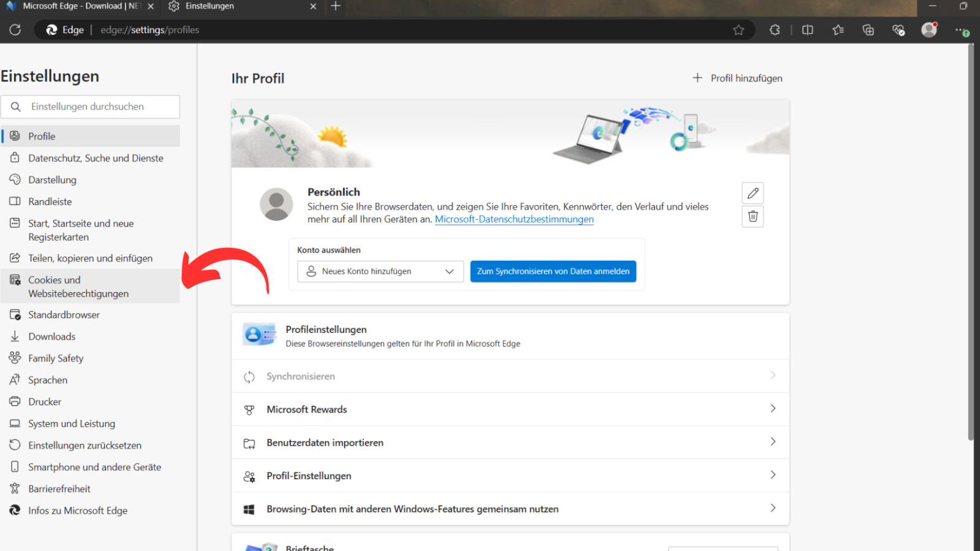Click the Family Safety sidebar icon

tap(15, 358)
